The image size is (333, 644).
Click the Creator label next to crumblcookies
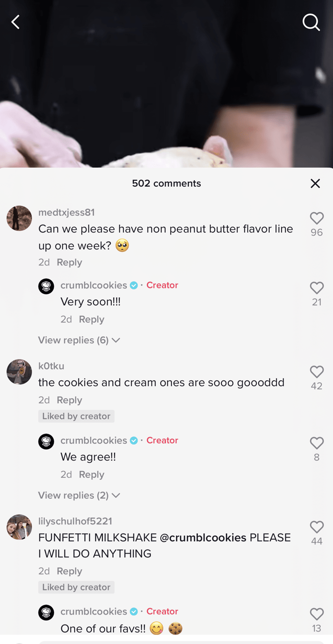point(162,285)
